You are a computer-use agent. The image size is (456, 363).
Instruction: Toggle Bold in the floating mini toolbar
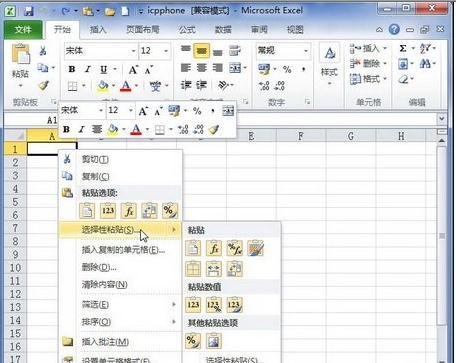[66, 129]
